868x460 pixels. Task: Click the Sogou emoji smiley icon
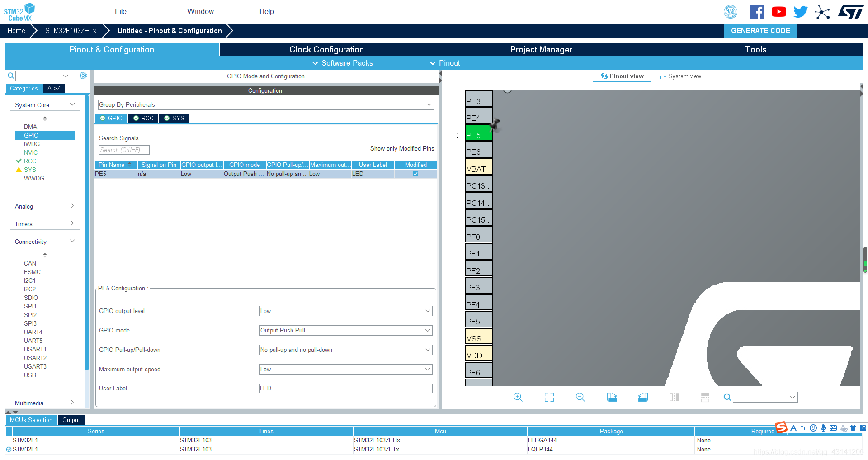click(813, 428)
